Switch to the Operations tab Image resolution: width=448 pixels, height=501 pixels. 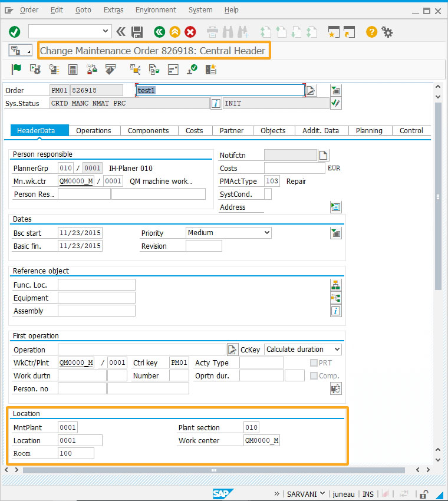tap(94, 131)
